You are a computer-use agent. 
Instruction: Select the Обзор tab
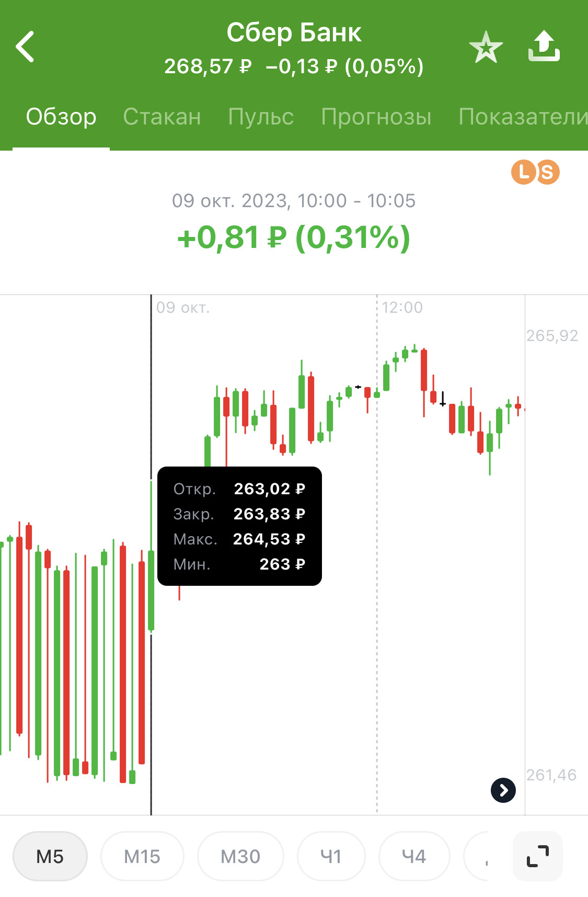[x=61, y=117]
